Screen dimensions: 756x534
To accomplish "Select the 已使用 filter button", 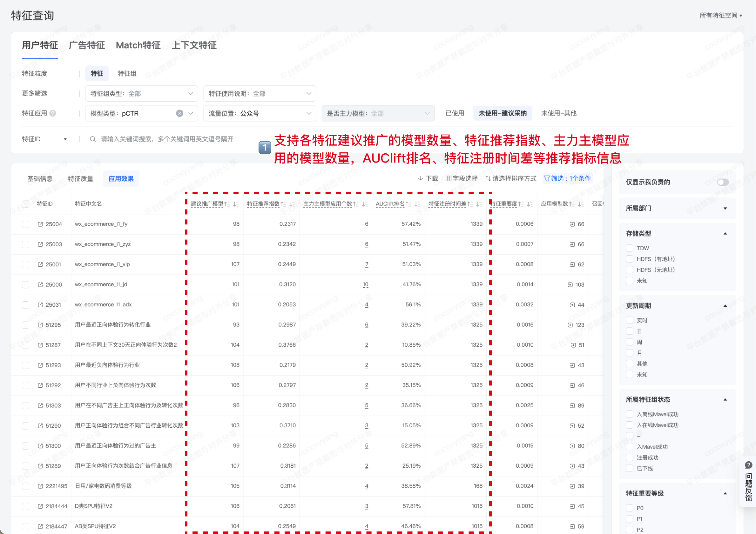I will 455,114.
